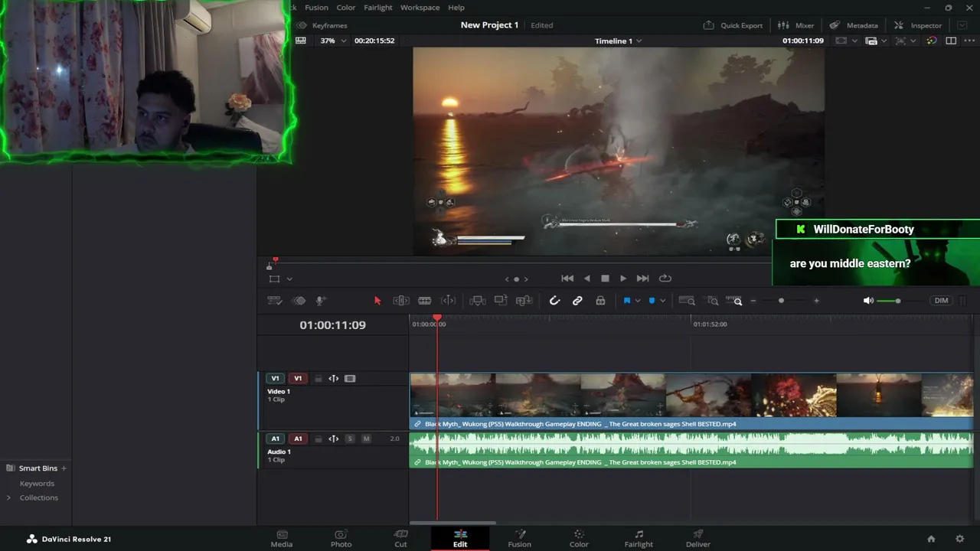Add a new Smart Bin with plus
Viewport: 980px width, 551px height.
click(x=64, y=468)
